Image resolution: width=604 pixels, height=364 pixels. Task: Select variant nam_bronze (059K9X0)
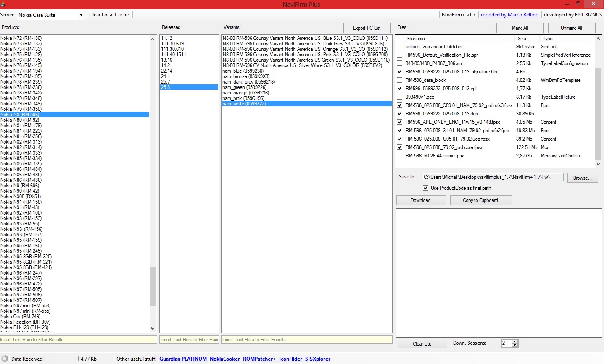point(307,76)
